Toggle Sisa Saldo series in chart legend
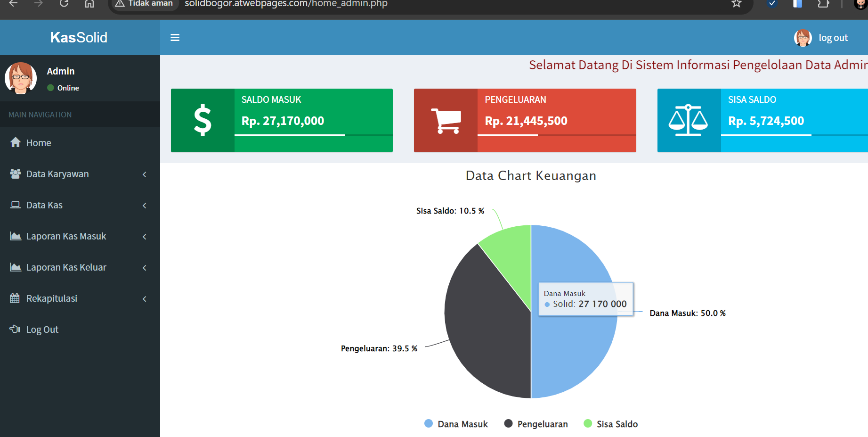 (x=611, y=424)
